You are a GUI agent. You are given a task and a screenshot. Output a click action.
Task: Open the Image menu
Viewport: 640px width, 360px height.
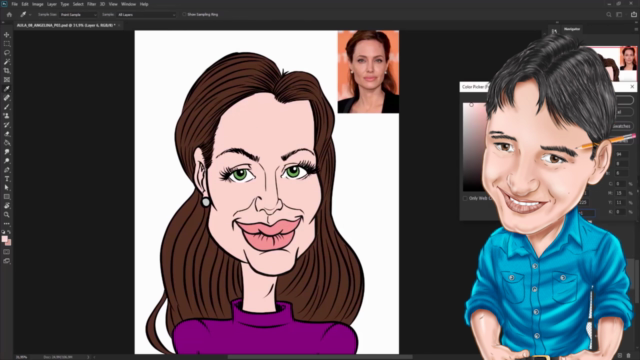[38, 4]
